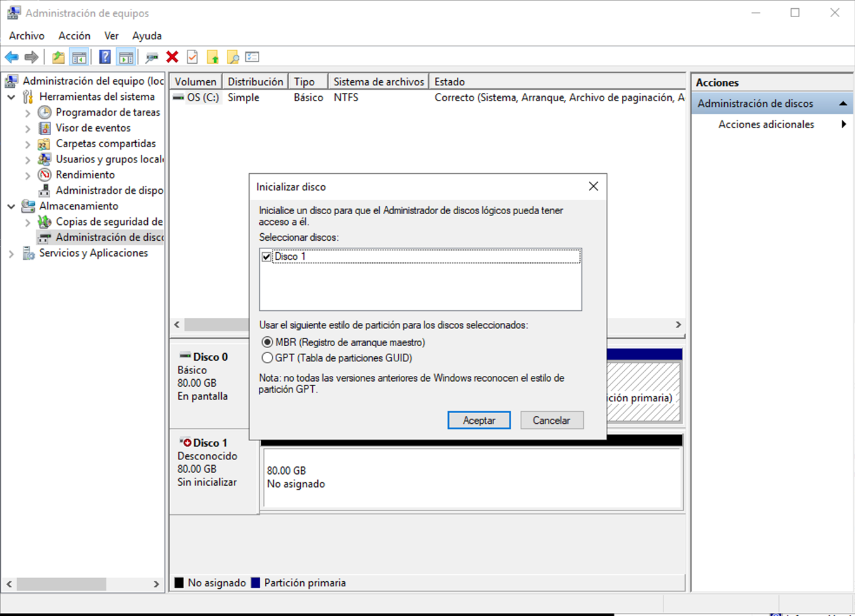The width and height of the screenshot is (855, 616).
Task: Collapse the Herramientas del sistema node
Action: [x=11, y=96]
